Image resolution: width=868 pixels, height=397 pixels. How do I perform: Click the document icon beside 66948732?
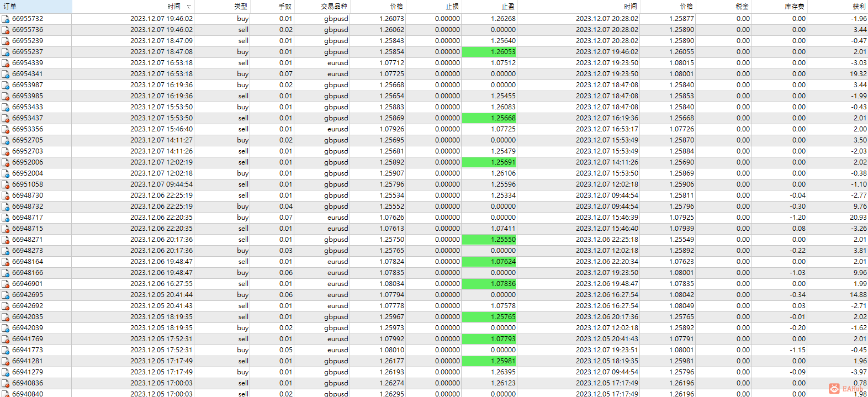(x=6, y=207)
